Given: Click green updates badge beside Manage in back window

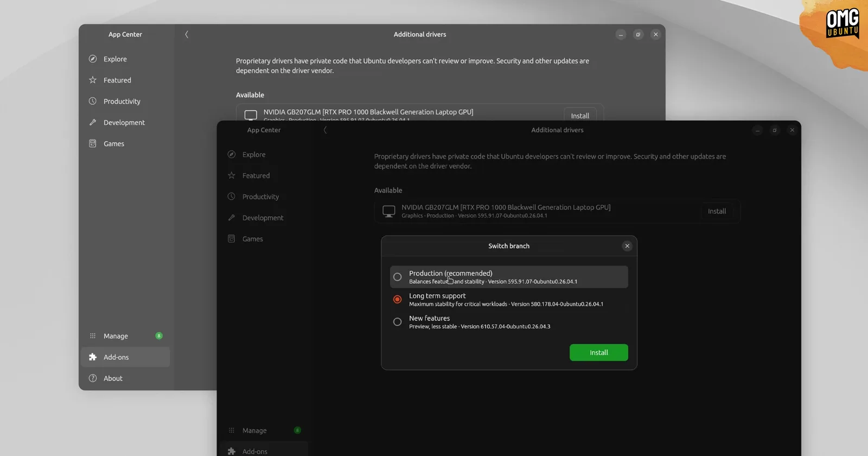Looking at the screenshot, I should (159, 335).
